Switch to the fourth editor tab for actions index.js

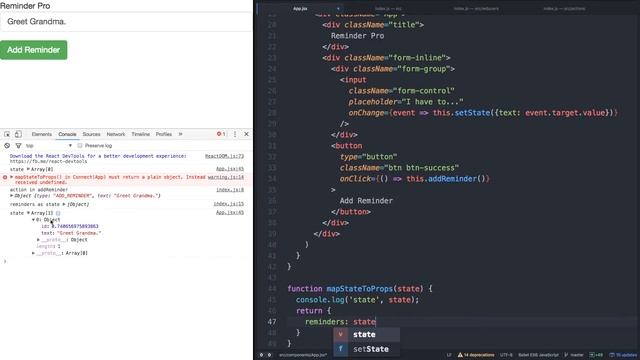(x=564, y=8)
